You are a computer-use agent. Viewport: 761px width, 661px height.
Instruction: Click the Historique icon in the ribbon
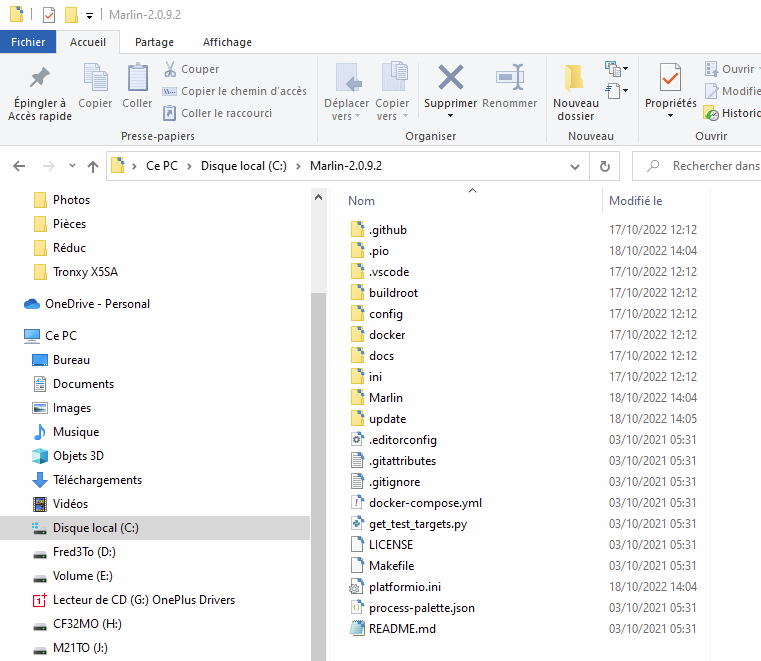(711, 114)
